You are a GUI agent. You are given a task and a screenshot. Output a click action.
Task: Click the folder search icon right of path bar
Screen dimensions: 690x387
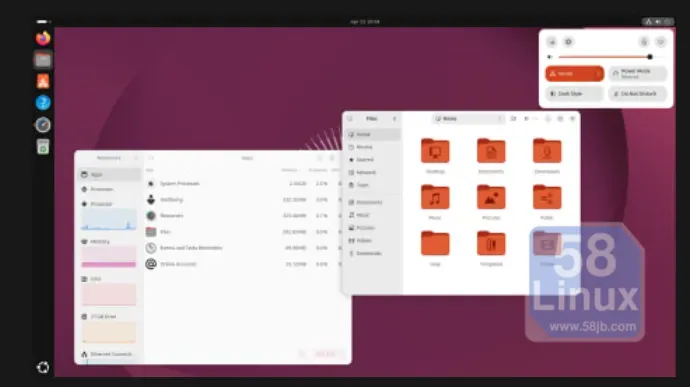coord(513,119)
